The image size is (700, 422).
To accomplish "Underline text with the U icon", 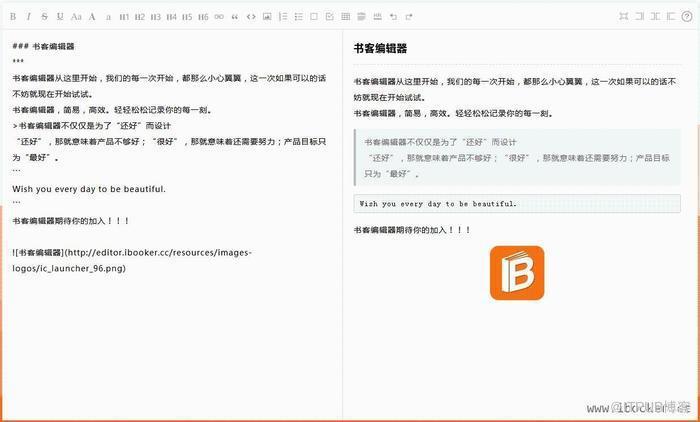I will (60, 17).
